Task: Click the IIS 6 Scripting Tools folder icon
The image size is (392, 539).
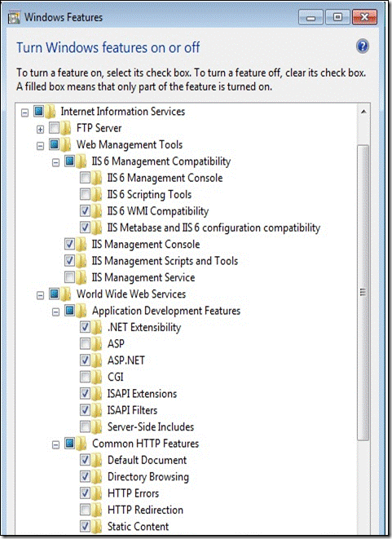Action: [96, 194]
